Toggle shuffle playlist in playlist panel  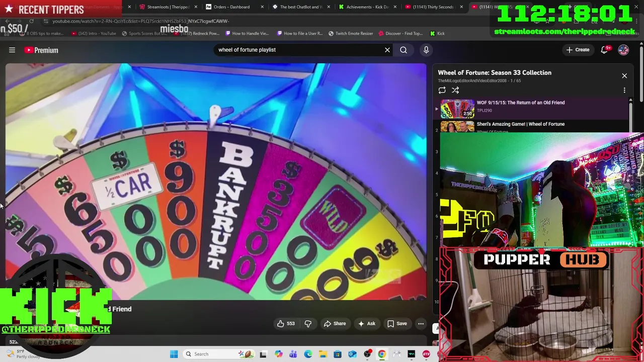[455, 90]
